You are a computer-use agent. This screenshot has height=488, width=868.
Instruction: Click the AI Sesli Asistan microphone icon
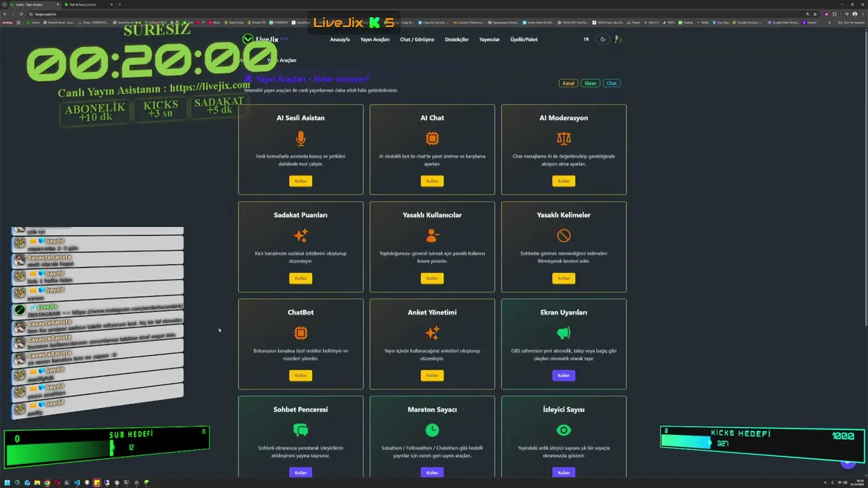pos(300,138)
